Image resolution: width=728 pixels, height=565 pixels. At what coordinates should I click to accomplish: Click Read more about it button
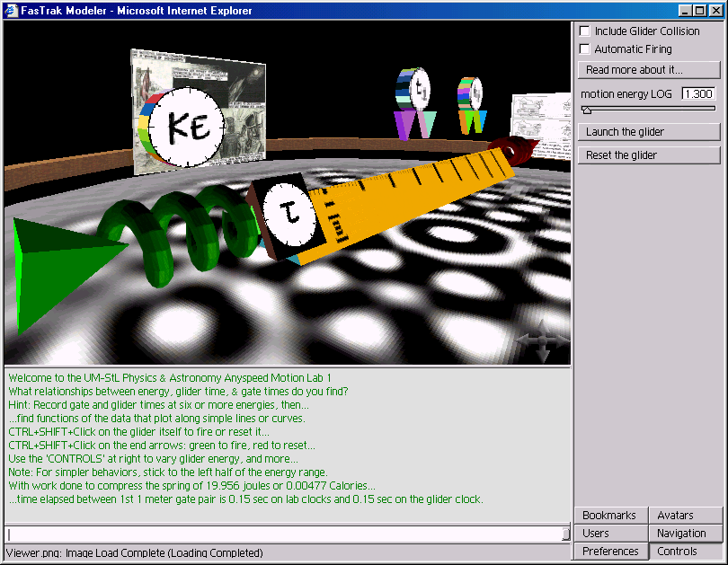[648, 70]
